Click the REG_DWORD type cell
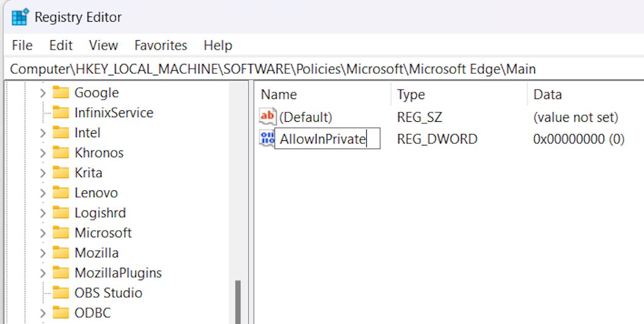Screen dimensions: 644x324 [x=437, y=139]
